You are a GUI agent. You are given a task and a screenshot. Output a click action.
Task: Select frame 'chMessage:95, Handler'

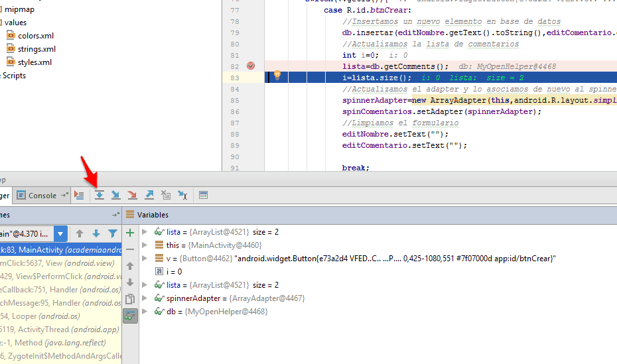(60, 303)
